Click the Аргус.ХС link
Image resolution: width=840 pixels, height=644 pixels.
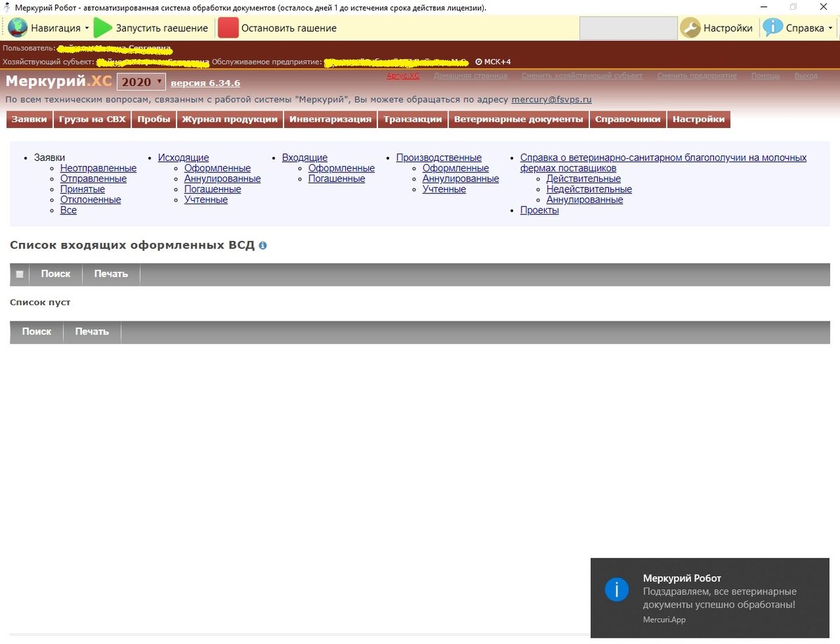pyautogui.click(x=403, y=76)
